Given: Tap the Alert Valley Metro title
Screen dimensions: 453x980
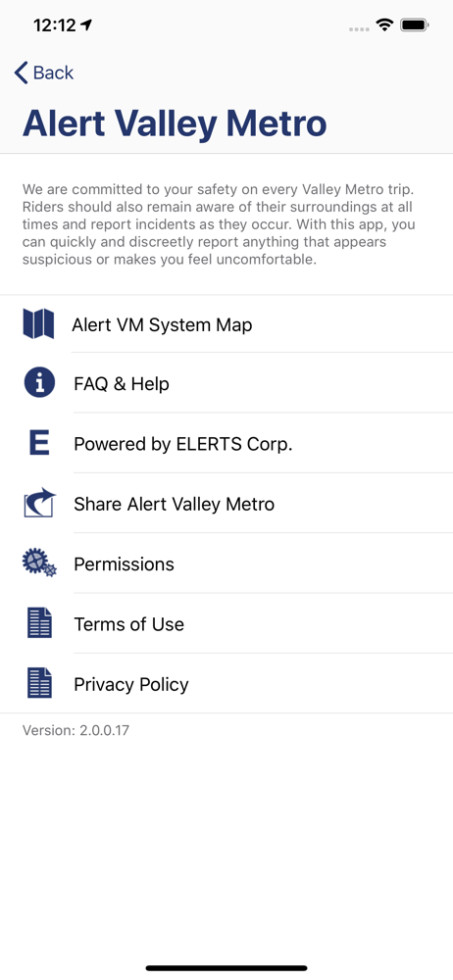Looking at the screenshot, I should [175, 123].
